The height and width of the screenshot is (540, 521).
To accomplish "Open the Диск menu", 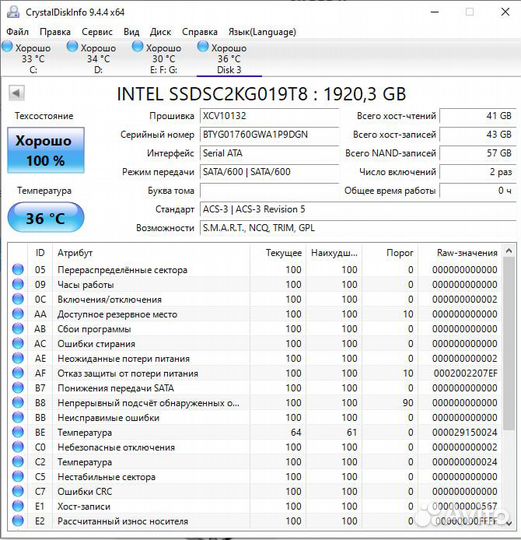I will pos(160,32).
